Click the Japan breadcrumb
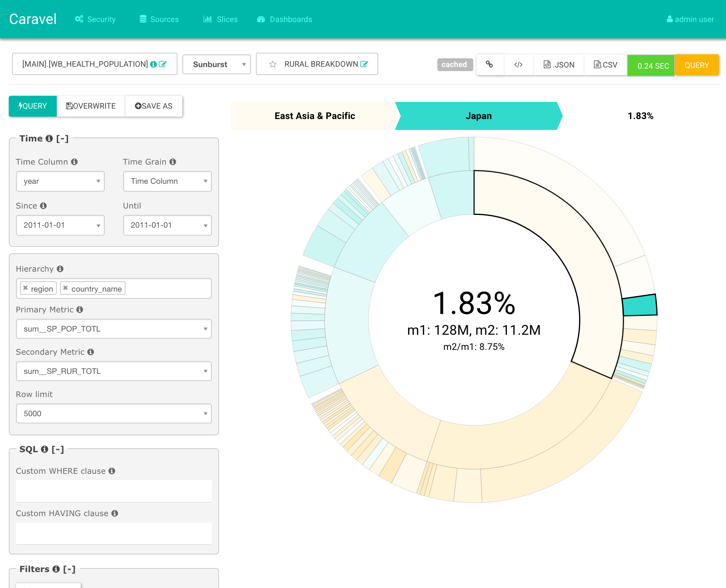 [x=479, y=116]
